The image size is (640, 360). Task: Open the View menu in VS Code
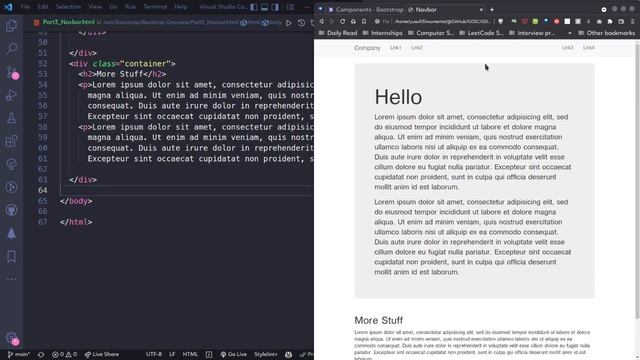coord(95,7)
